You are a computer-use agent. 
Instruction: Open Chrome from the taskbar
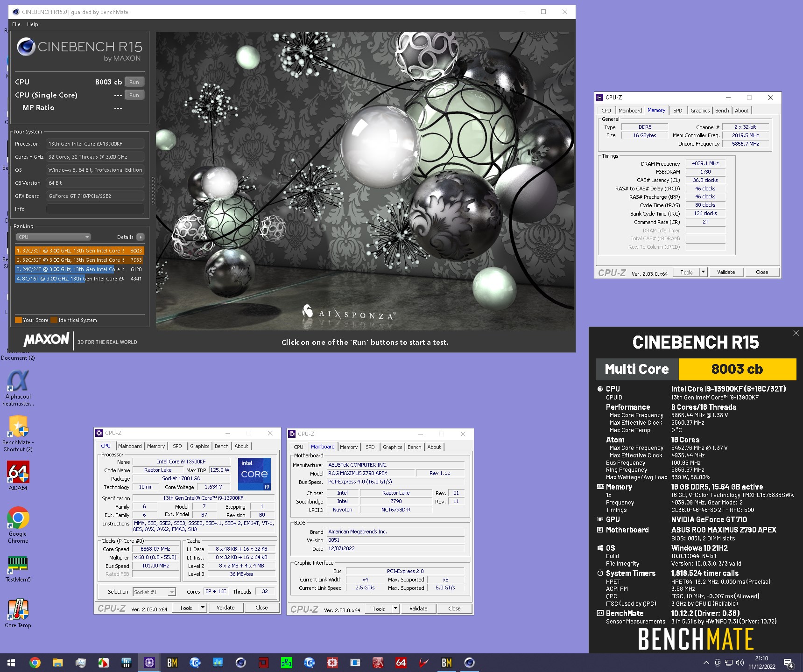point(35,663)
